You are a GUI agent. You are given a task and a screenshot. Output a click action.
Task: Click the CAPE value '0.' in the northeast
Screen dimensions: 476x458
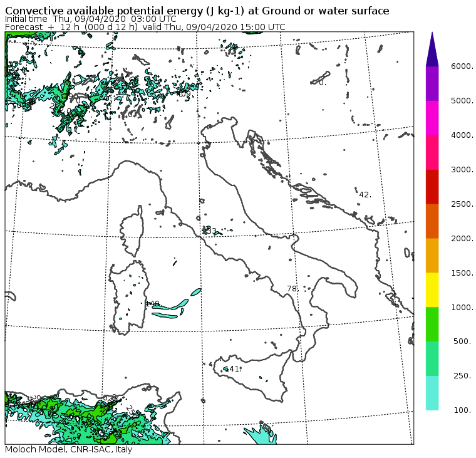(323, 83)
